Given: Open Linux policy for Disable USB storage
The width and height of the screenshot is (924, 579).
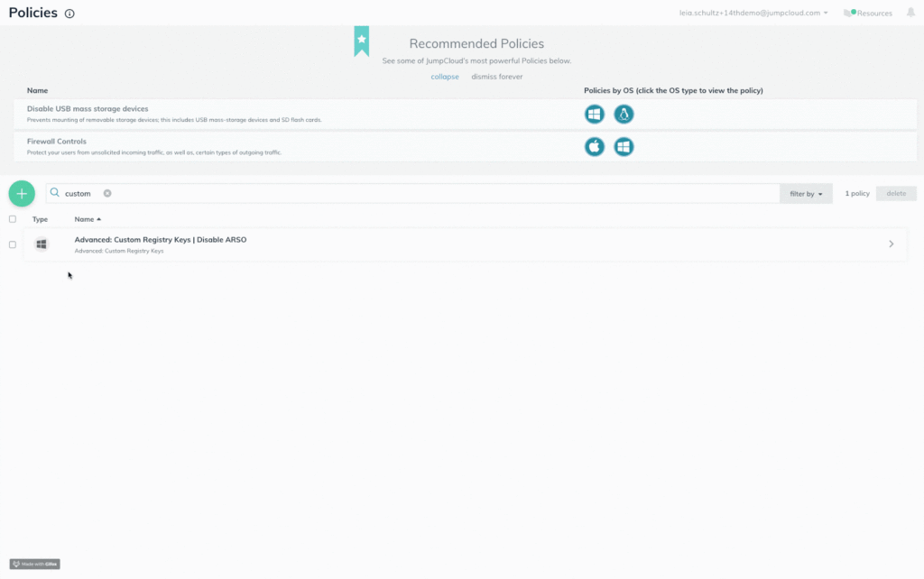Looking at the screenshot, I should tap(624, 115).
